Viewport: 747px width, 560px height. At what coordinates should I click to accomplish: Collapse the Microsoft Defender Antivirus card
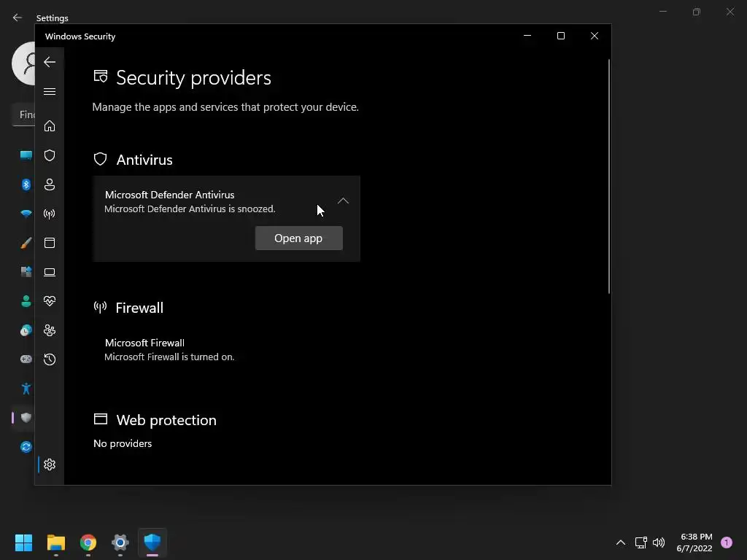click(x=343, y=201)
